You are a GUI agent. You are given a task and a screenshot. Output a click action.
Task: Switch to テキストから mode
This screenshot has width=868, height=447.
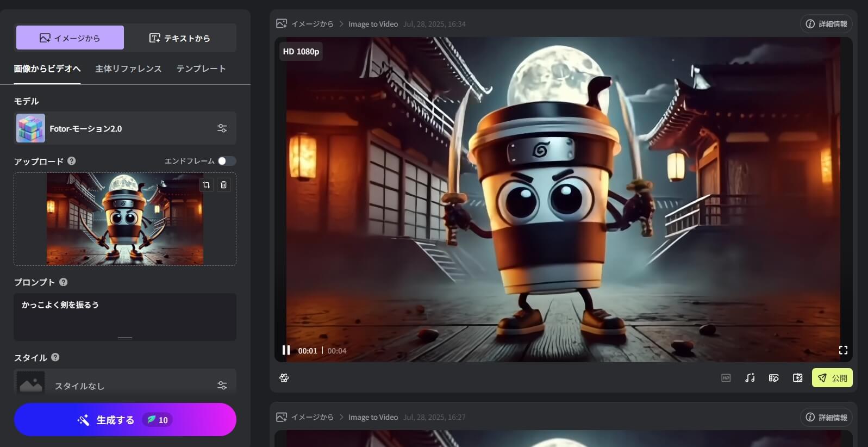[x=180, y=38]
